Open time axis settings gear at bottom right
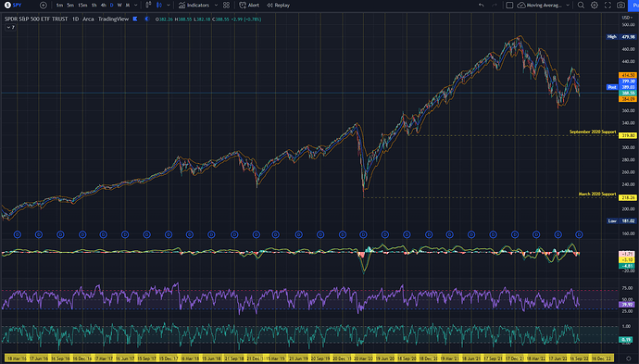Screen dimensions: 639x364 click(x=629, y=358)
